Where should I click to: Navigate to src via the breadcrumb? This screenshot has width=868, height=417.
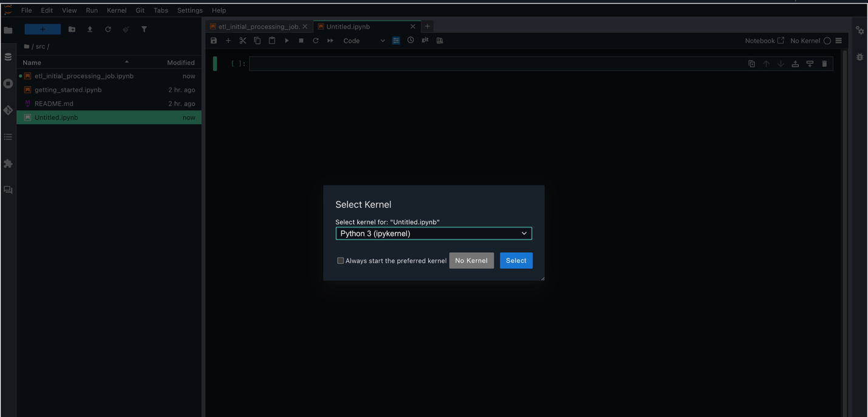pyautogui.click(x=40, y=46)
